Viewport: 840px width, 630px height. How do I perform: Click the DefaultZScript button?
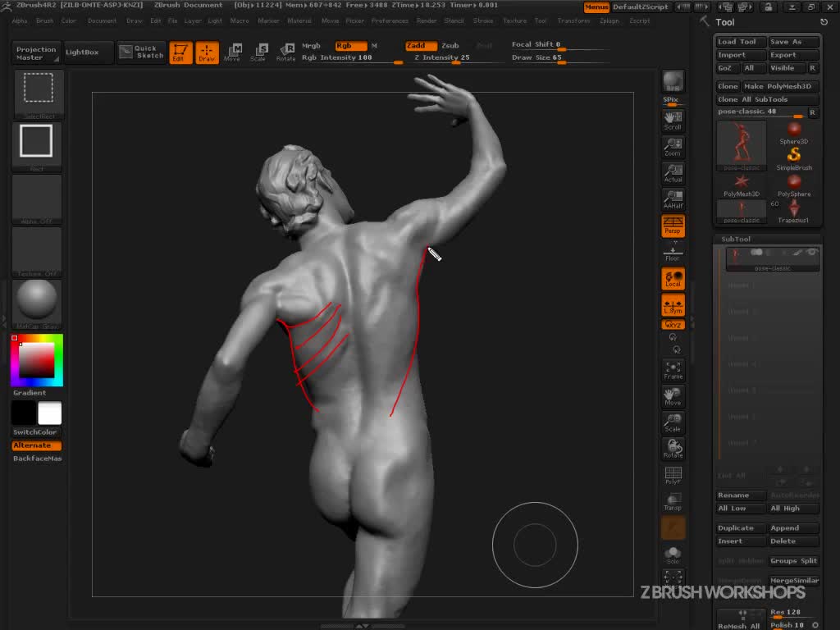(x=640, y=7)
